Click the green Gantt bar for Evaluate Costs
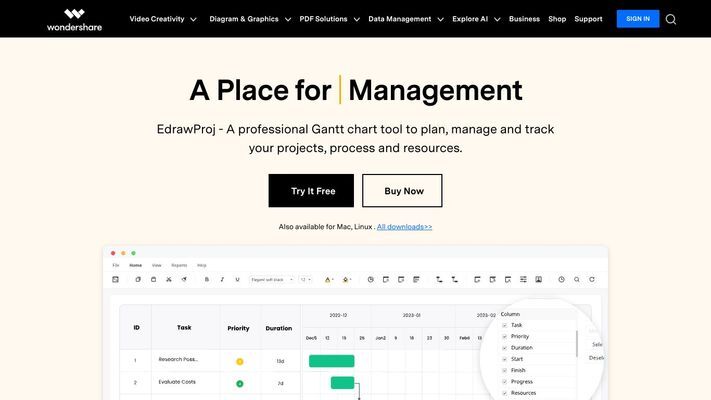The width and height of the screenshot is (711, 400). pos(342,383)
